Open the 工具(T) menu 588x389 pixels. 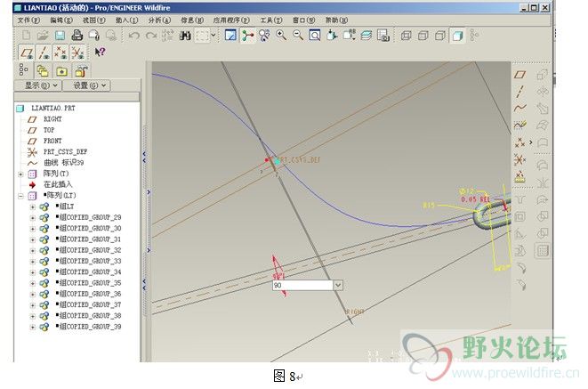tap(271, 20)
